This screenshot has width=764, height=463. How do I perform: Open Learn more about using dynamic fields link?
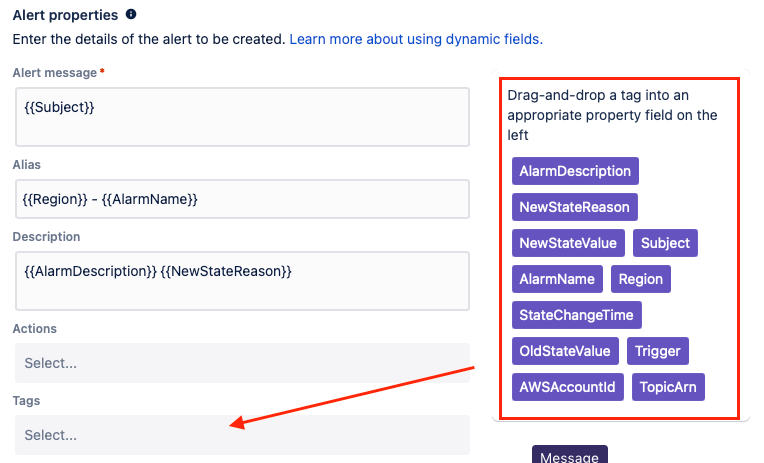tap(416, 39)
